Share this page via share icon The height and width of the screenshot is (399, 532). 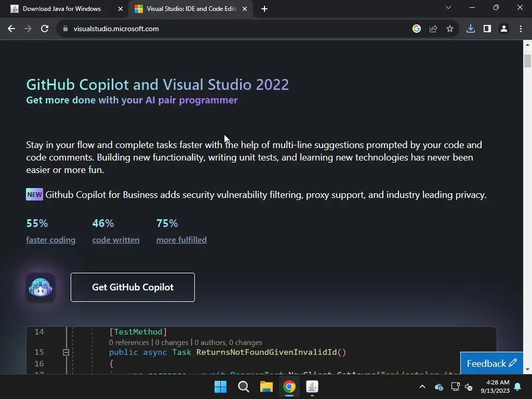point(433,29)
